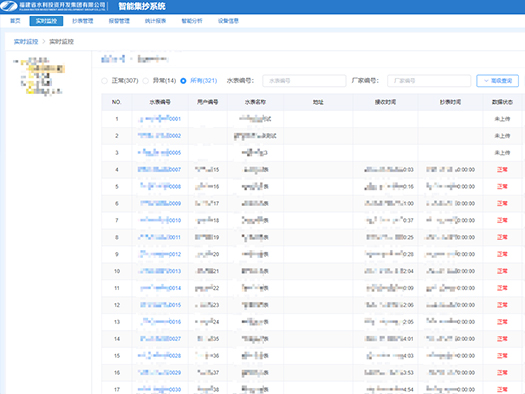Viewport: 525px width, 394px height.
Task: Open meter link ending 0028 in row 15
Action: (160, 356)
